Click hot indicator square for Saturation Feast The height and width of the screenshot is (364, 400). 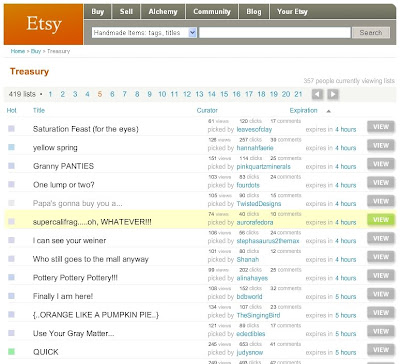pyautogui.click(x=11, y=128)
